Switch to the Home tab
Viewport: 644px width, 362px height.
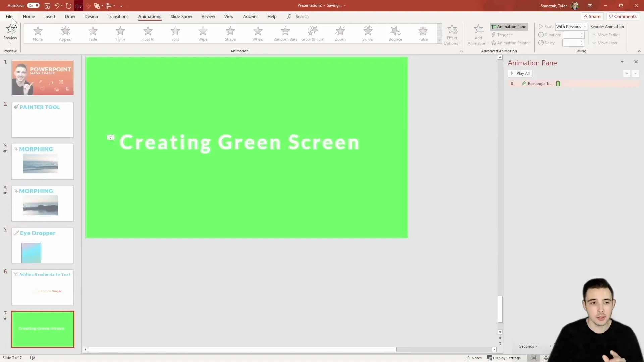[x=29, y=16]
